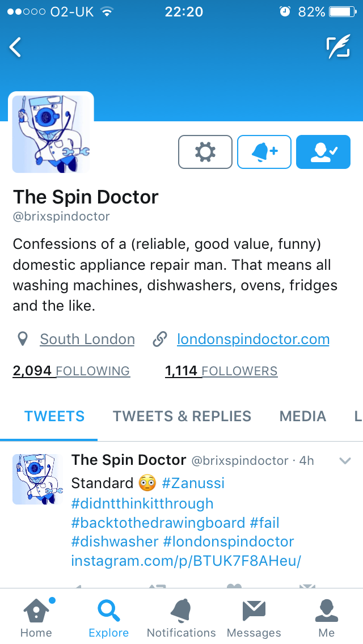
Task: Open the Notifications bell in bottom bar
Action: click(181, 617)
